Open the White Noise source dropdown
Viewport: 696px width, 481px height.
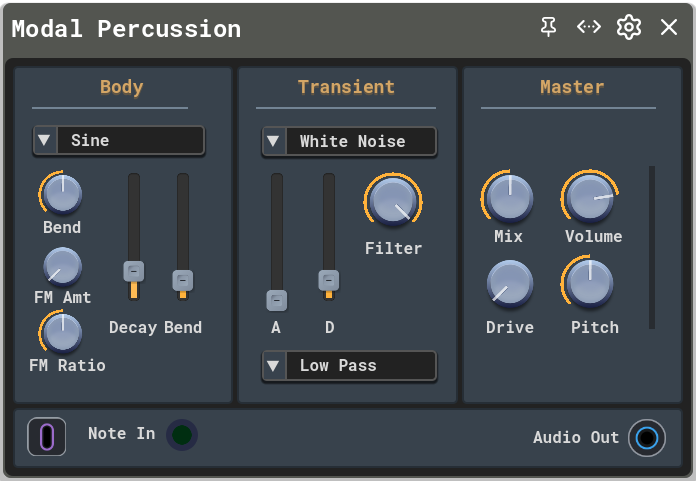click(349, 142)
